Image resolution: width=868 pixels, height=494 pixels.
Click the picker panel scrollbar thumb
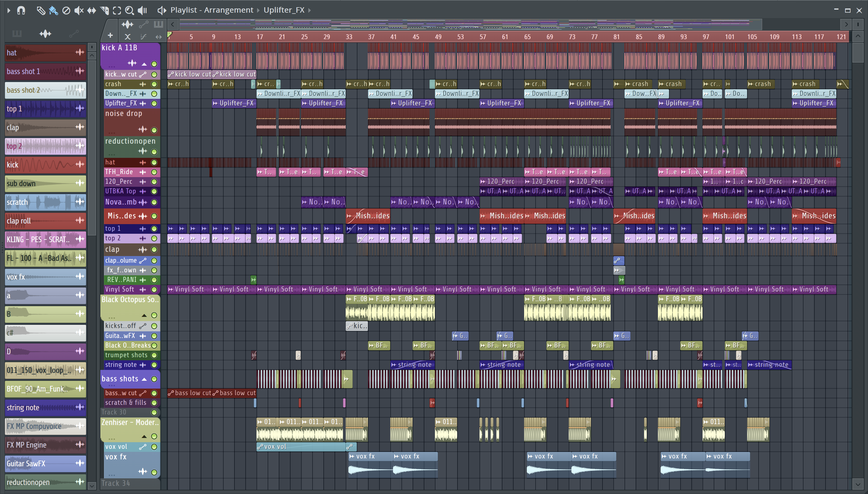click(x=92, y=148)
